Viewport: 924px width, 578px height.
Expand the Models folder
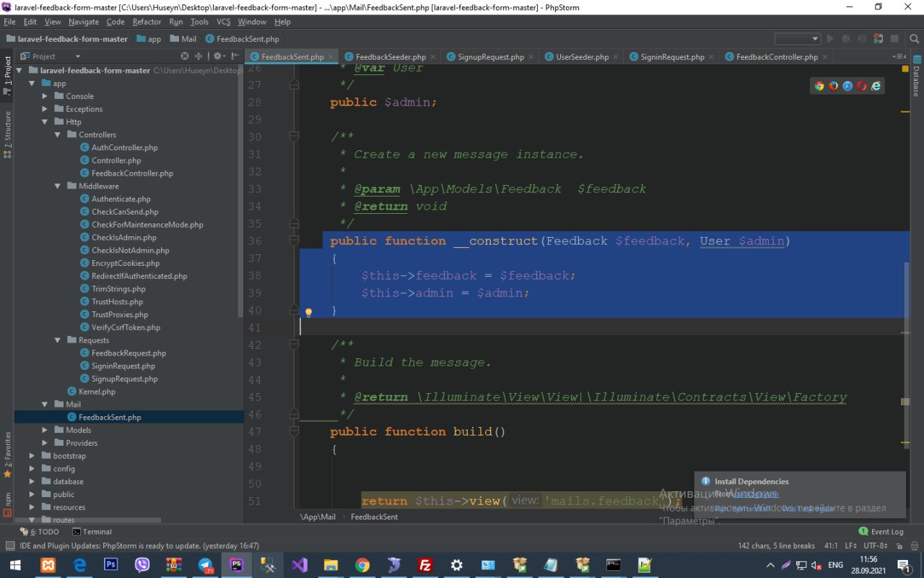coord(45,430)
